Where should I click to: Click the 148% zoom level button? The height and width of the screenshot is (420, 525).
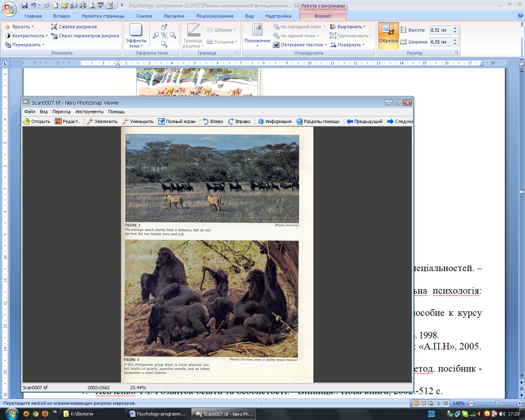click(459, 403)
